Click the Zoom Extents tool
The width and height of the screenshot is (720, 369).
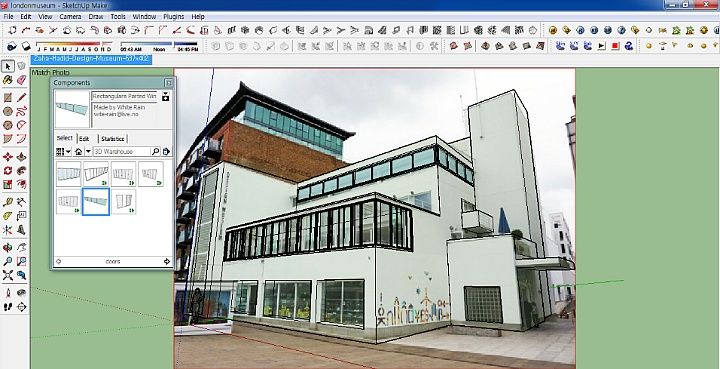point(8,275)
